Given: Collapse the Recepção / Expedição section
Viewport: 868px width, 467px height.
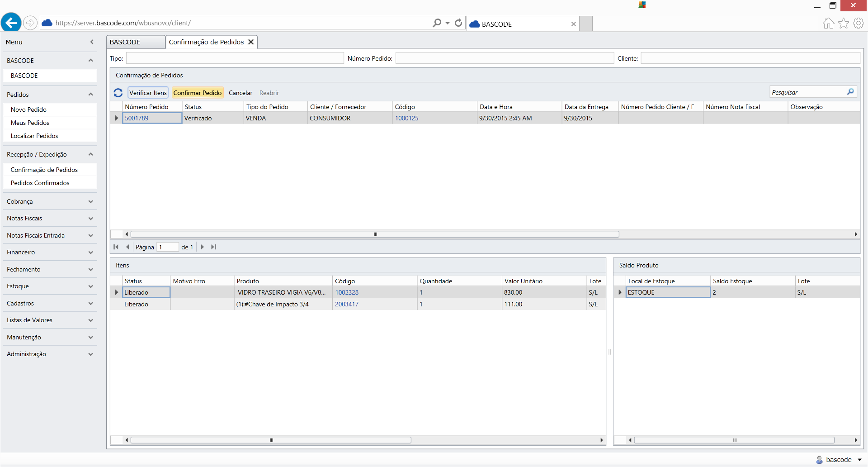Looking at the screenshot, I should point(90,154).
